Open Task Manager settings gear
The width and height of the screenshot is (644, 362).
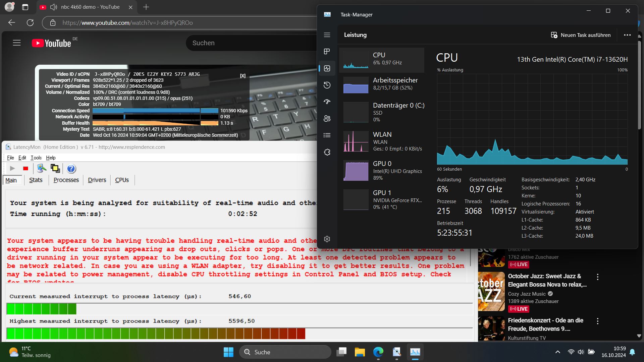point(327,239)
